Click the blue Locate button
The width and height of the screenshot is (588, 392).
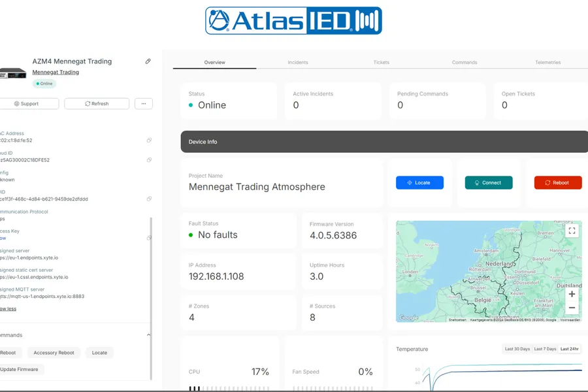419,183
